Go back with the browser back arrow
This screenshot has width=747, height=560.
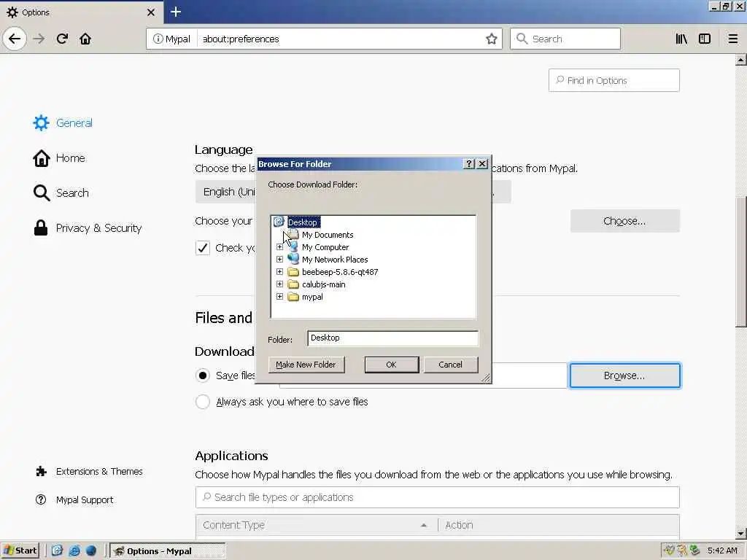(15, 39)
